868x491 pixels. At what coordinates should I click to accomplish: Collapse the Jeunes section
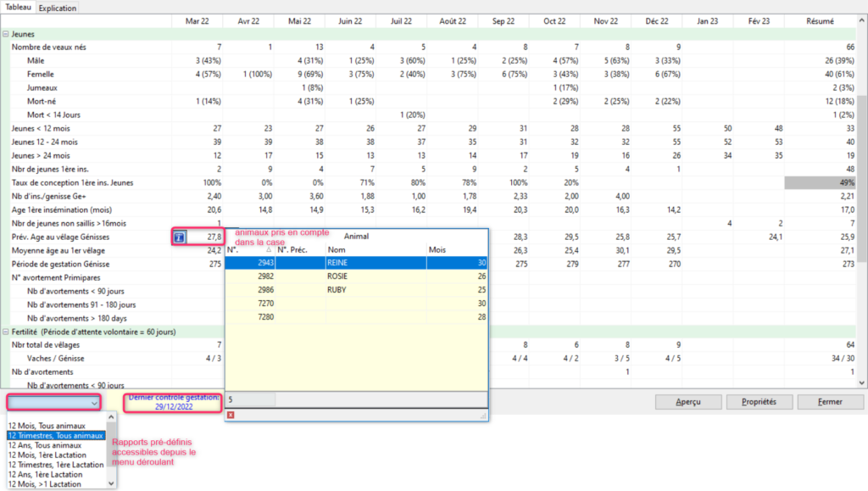click(x=7, y=34)
